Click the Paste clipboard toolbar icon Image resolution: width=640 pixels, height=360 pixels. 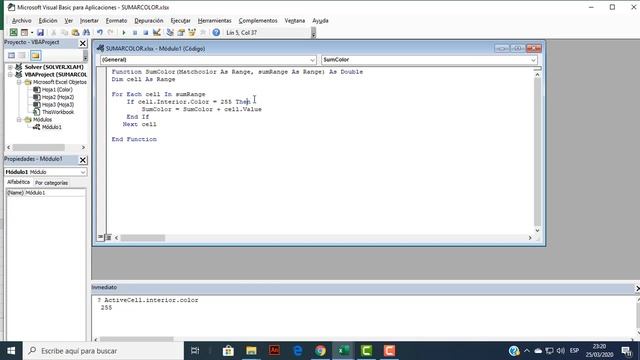click(75, 33)
